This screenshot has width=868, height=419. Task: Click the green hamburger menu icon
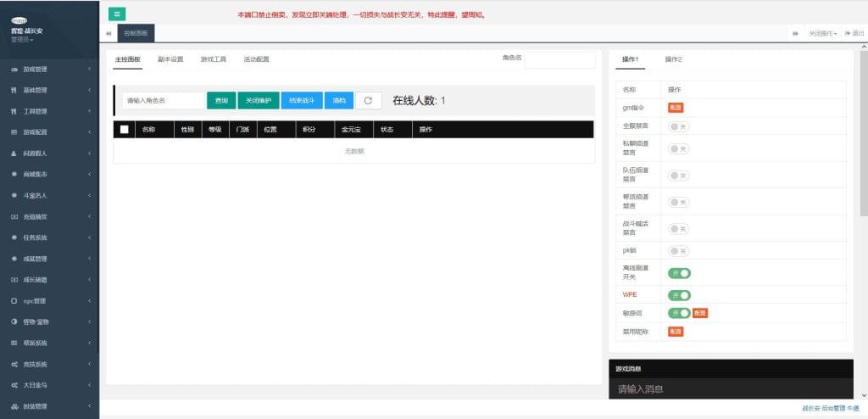(x=117, y=14)
